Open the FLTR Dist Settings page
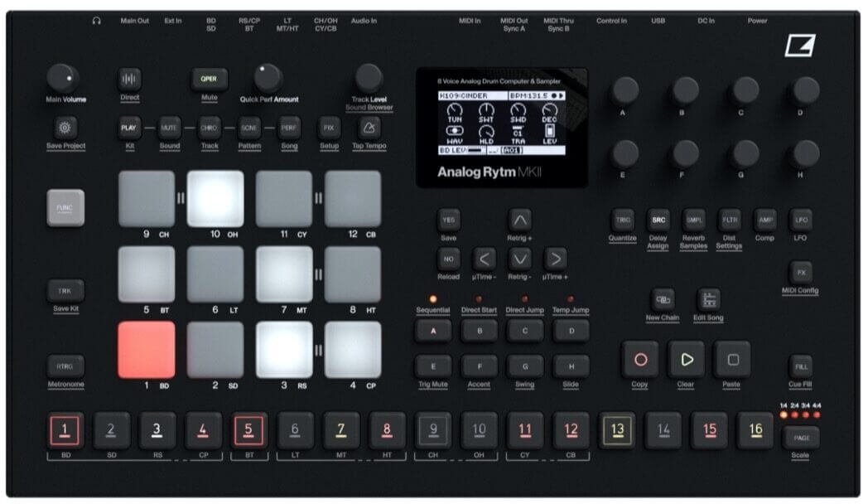Image resolution: width=868 pixels, height=504 pixels. click(x=730, y=220)
